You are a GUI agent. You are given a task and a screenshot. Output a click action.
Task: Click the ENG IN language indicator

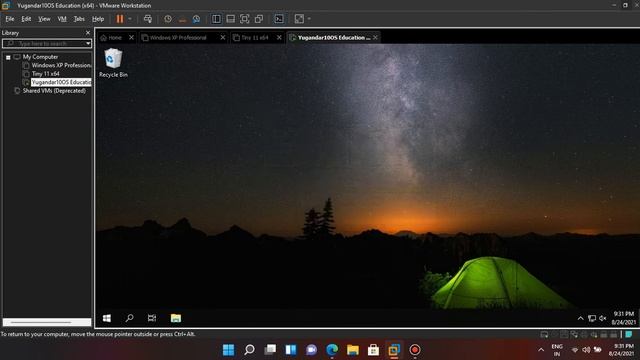click(x=557, y=350)
